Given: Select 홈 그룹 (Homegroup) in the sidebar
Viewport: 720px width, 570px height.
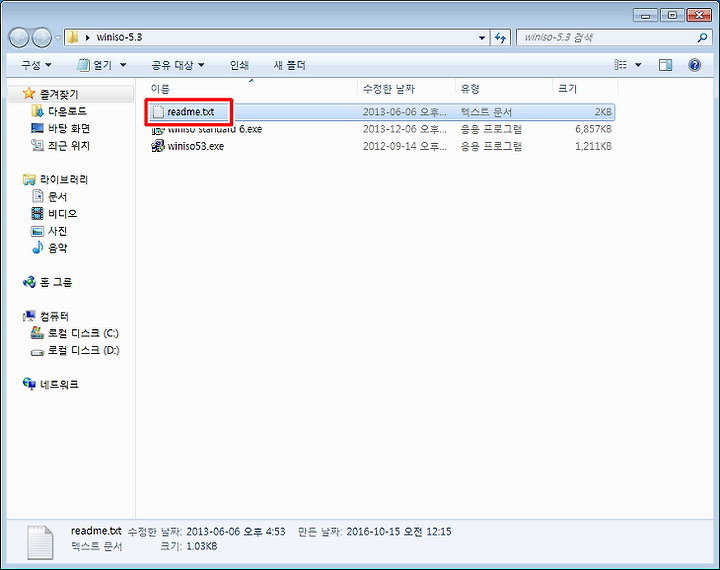Looking at the screenshot, I should click(x=56, y=282).
